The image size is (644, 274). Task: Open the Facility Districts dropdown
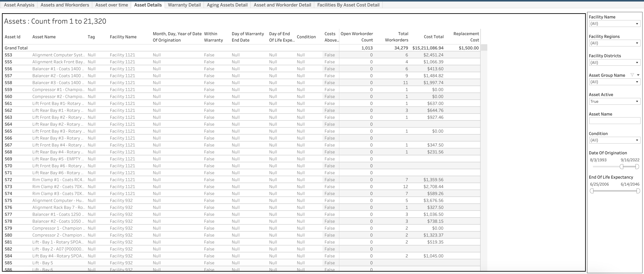coord(615,62)
